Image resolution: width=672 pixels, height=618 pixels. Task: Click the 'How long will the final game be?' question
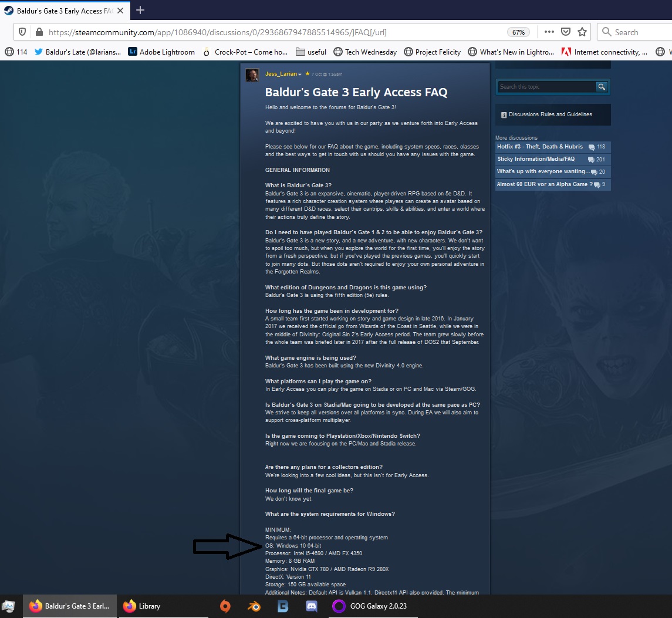tap(309, 491)
